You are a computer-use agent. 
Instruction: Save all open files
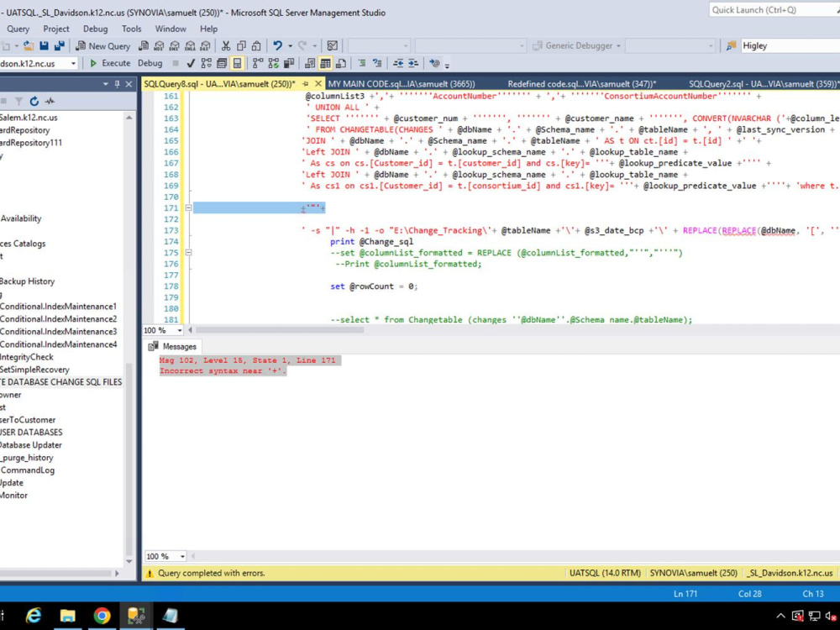[59, 46]
